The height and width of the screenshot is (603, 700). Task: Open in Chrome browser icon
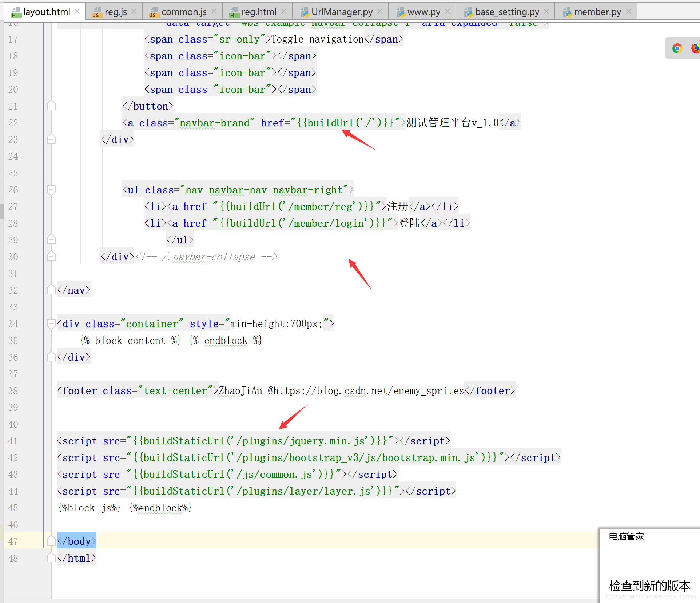pos(677,48)
